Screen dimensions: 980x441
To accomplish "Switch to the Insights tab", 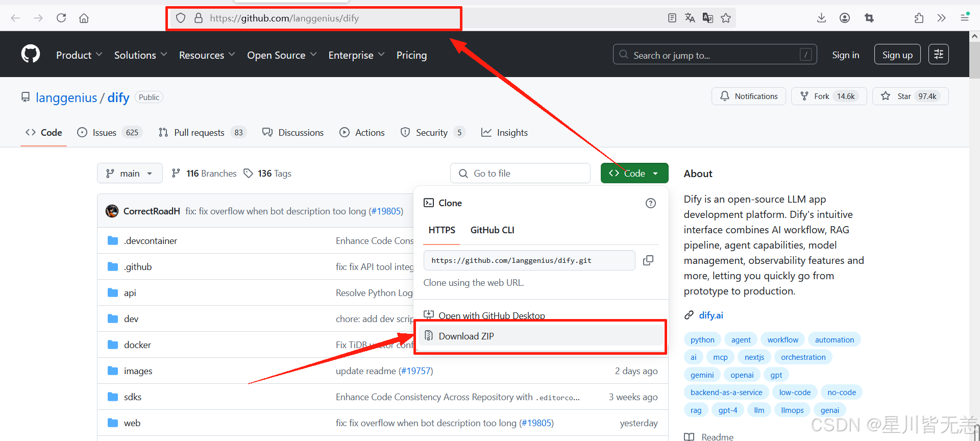I will point(504,132).
